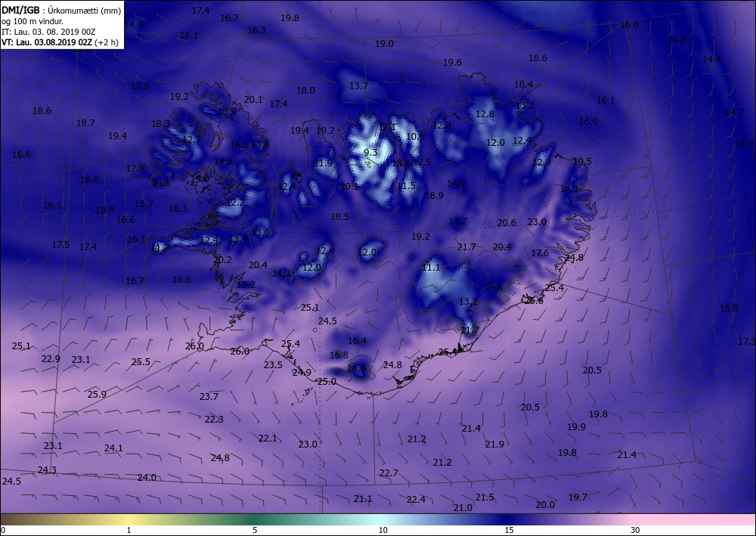Select the 21.0 value near the scale bar
Screen dimensions: 756x536
(x=463, y=508)
